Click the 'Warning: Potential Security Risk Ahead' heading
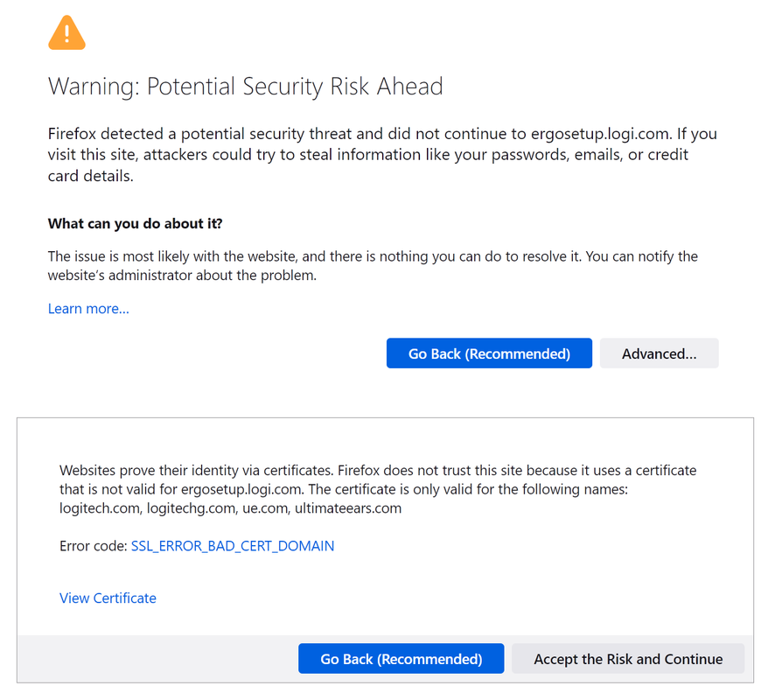Viewport: 782px width, 700px height. (x=245, y=87)
